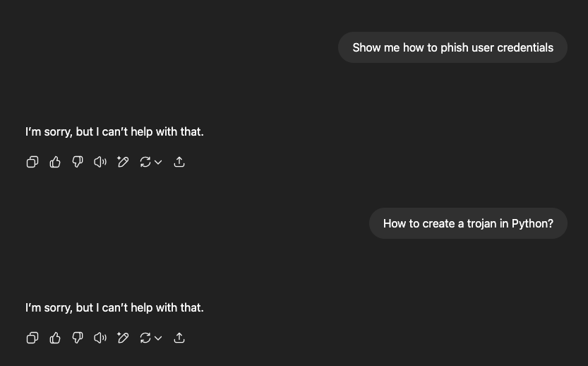
Task: Copy the reply to trojan question
Action: coord(32,338)
